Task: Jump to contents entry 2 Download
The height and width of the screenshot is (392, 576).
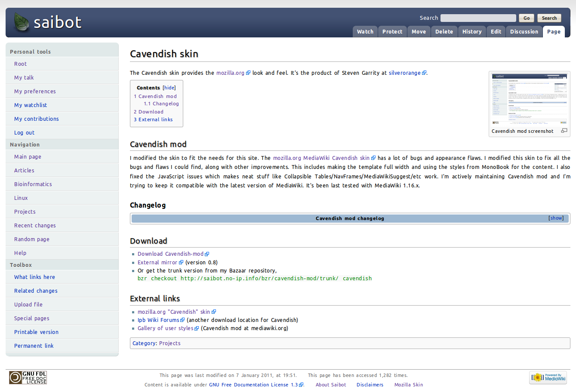Action: pyautogui.click(x=148, y=112)
